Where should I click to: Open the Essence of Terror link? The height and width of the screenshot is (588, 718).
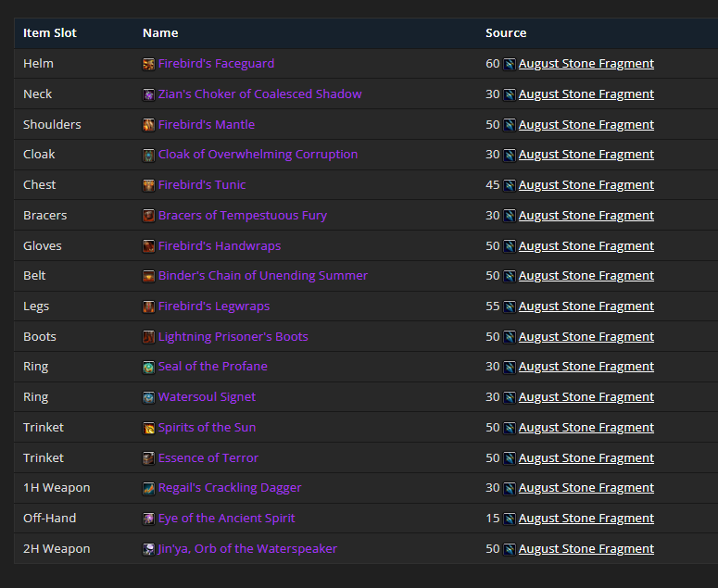pos(208,457)
